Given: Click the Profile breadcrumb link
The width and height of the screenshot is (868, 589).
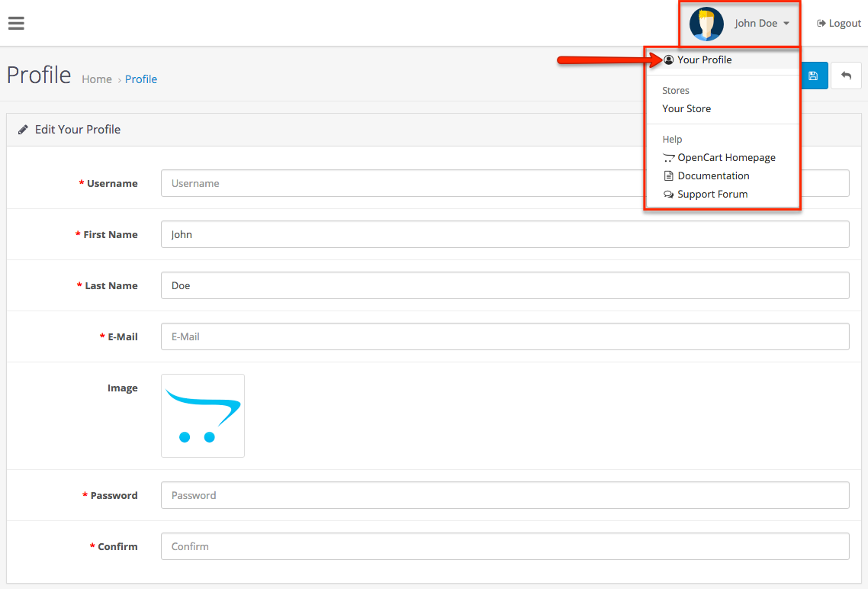Looking at the screenshot, I should pos(141,79).
